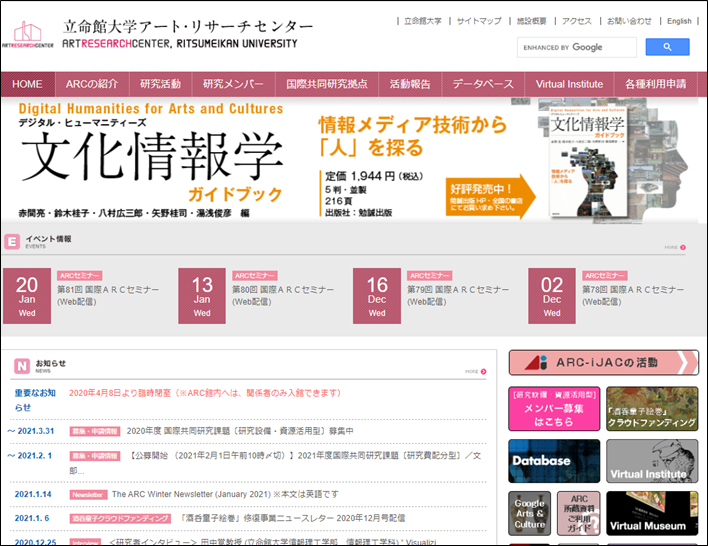Open the Shuten-doji crowdfunding banner
Screen dimensions: 708x546
tap(652, 409)
